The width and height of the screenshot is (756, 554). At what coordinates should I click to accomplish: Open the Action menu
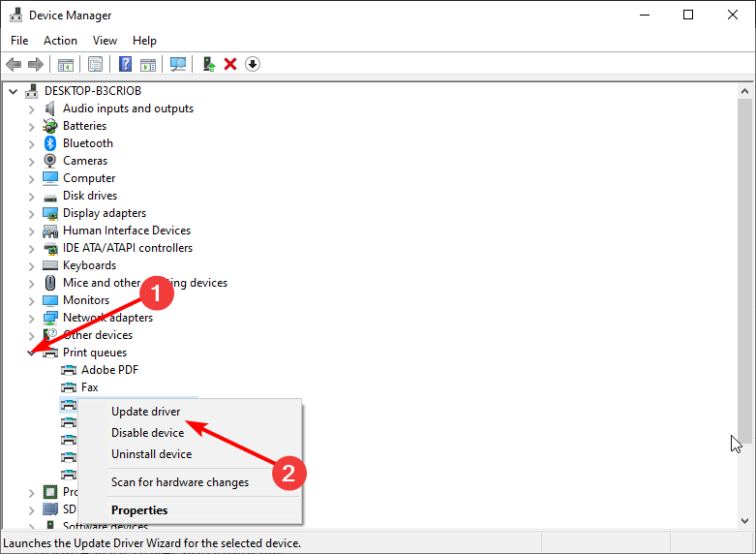60,41
